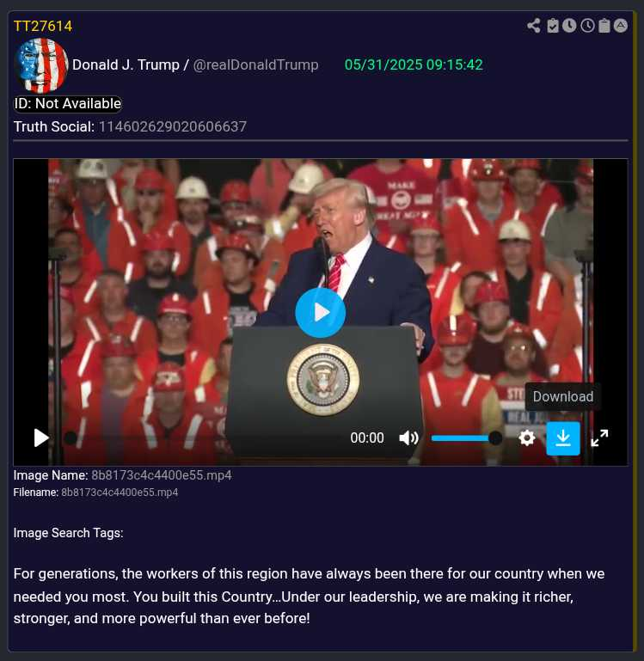Click the clipboard with checkmark icon
The height and width of the screenshot is (661, 644).
point(553,26)
